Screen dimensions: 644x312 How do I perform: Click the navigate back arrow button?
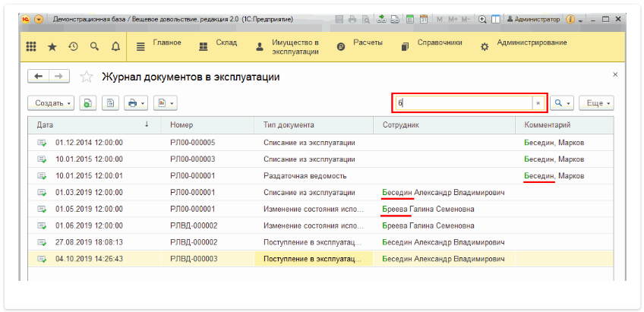coord(38,76)
